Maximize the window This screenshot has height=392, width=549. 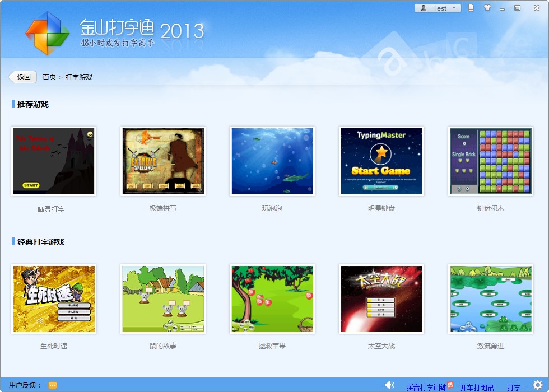[518, 8]
